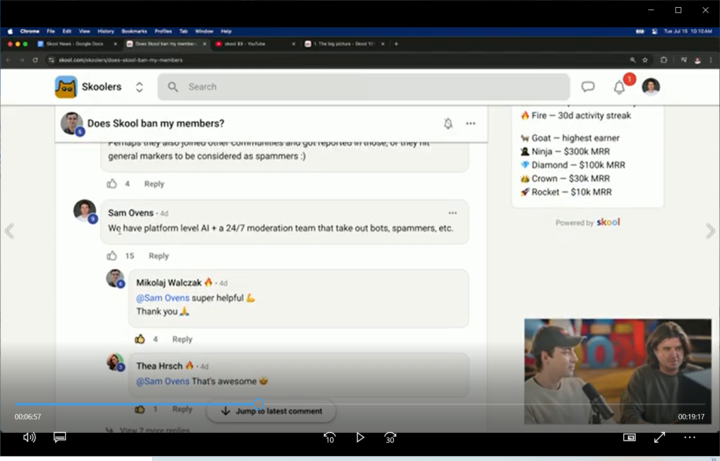This screenshot has width=720, height=461.
Task: Click the volume speaker icon
Action: [29, 437]
